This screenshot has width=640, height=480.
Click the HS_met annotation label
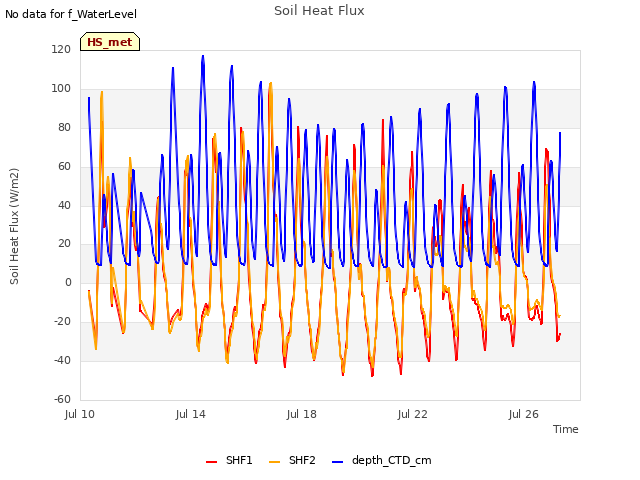(x=110, y=42)
